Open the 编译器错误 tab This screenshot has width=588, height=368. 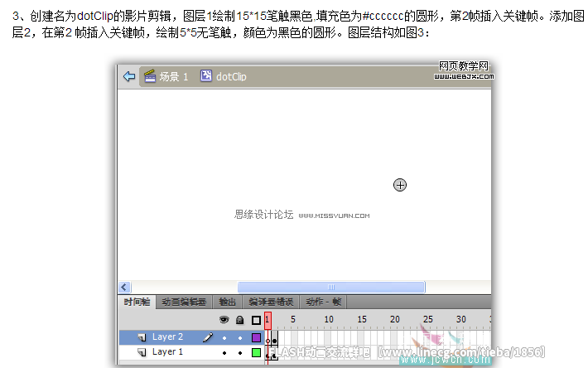tap(270, 303)
